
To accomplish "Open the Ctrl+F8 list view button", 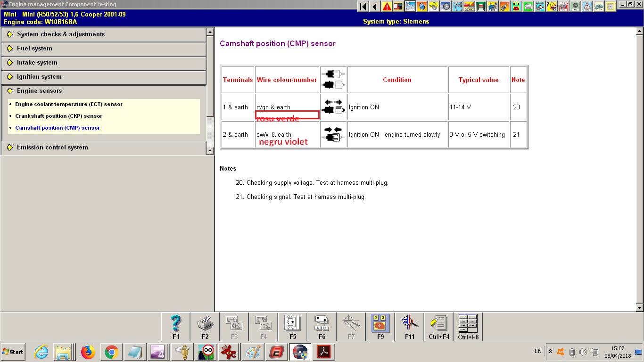I will point(468,327).
